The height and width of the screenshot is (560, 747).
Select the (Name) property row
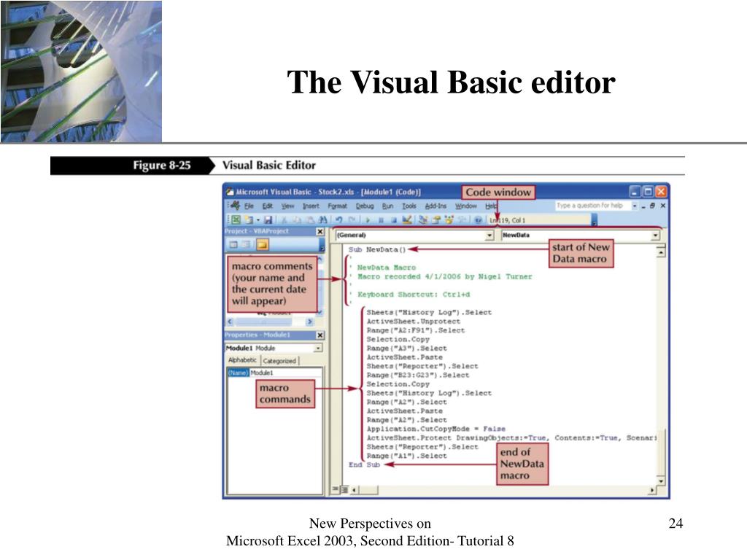274,373
